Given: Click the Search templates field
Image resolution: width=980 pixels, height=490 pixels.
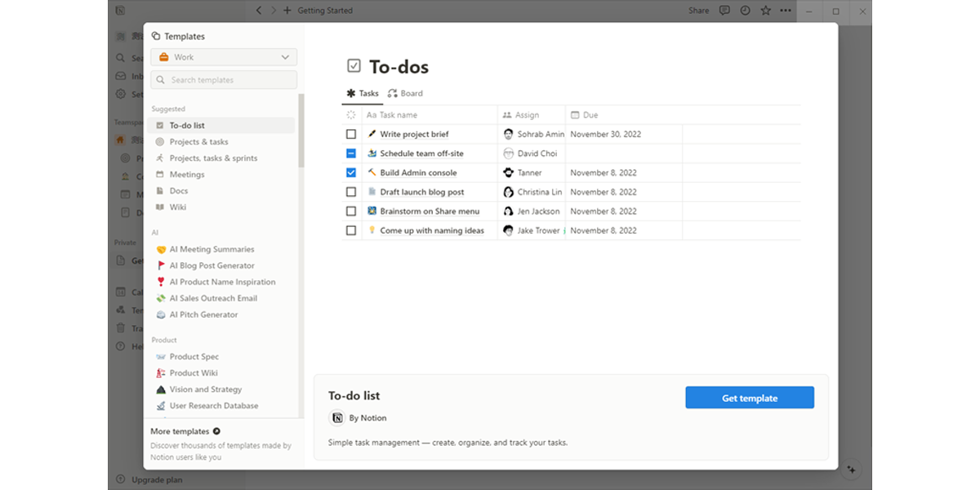Looking at the screenshot, I should 224,80.
